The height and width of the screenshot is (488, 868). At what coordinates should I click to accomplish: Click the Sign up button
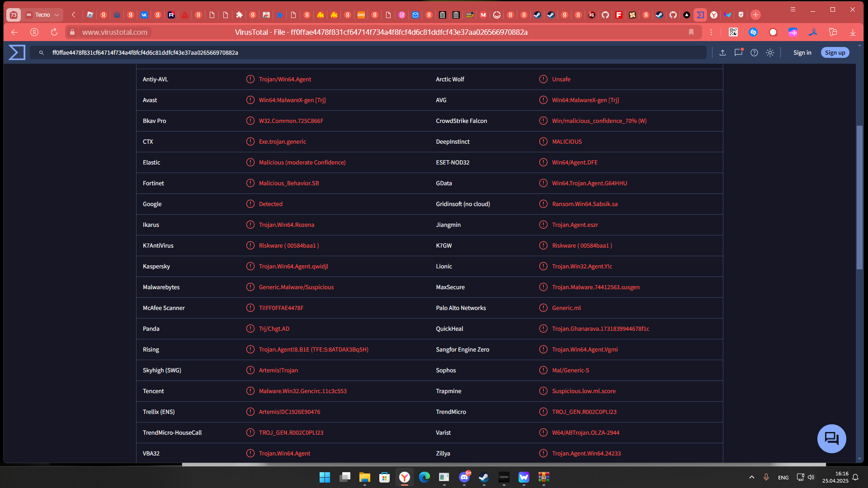(x=835, y=53)
